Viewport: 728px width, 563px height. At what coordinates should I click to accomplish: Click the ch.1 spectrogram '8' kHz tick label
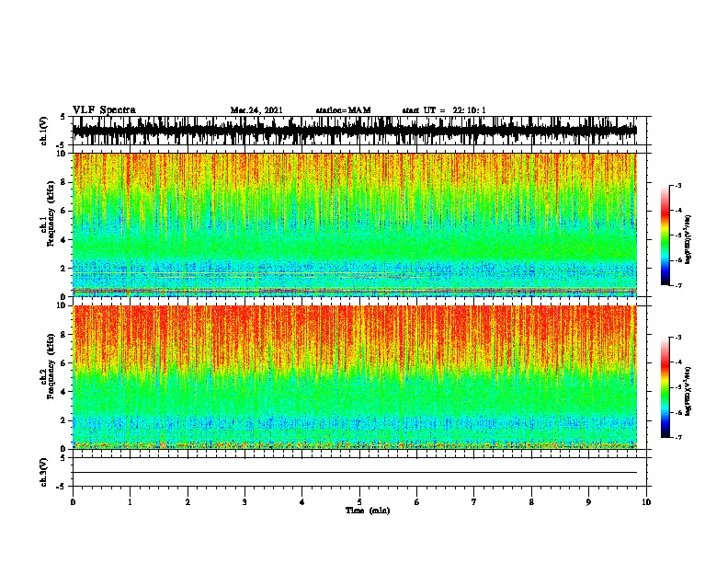pos(64,182)
